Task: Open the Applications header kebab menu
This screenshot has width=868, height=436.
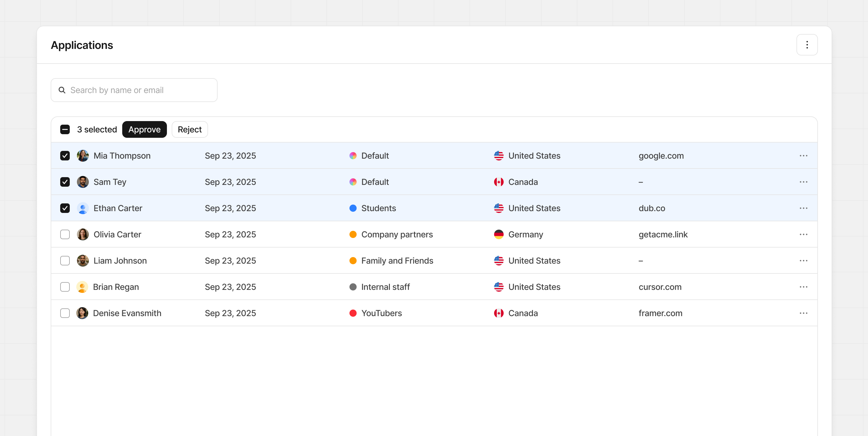Action: (807, 45)
